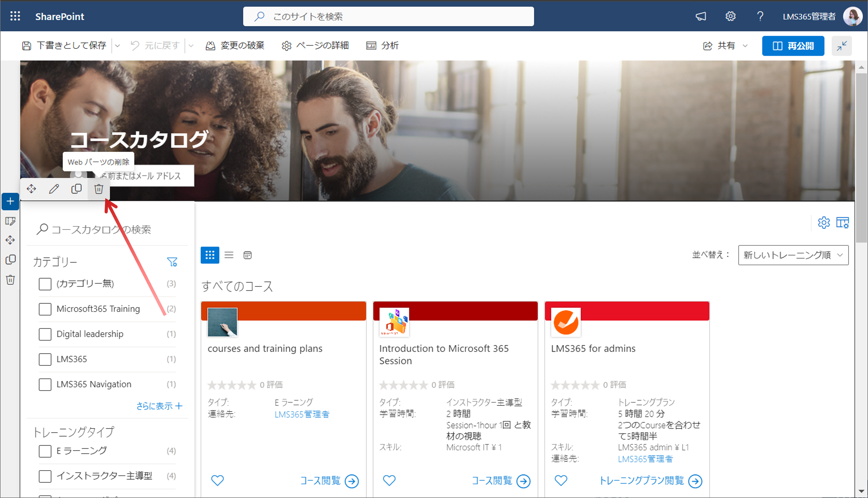Click the move web part icon
The height and width of the screenshot is (498, 868).
coord(31,189)
